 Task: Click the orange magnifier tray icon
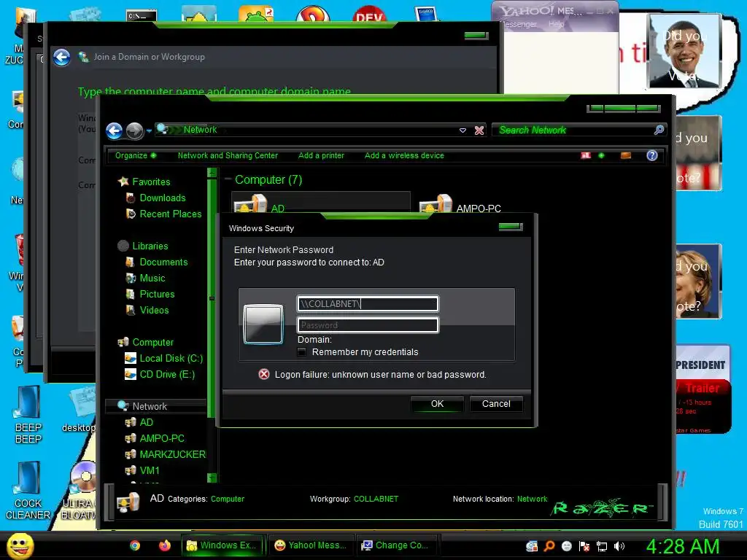pyautogui.click(x=549, y=546)
